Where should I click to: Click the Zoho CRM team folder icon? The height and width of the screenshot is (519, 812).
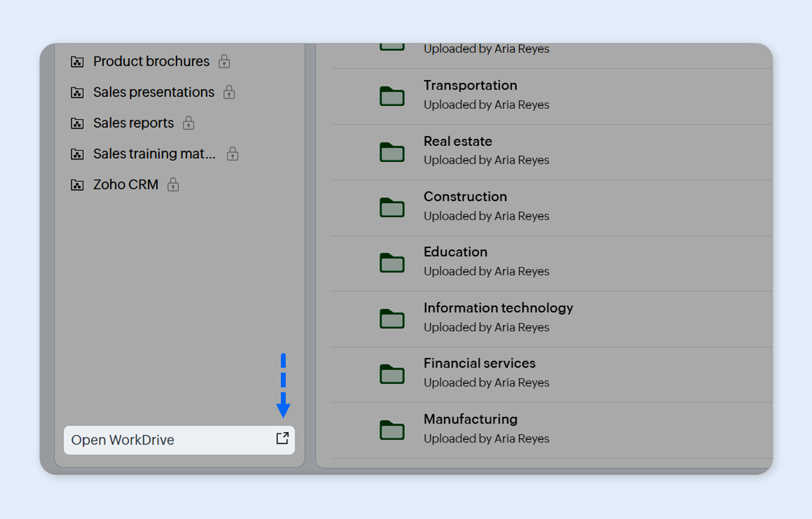tap(77, 185)
